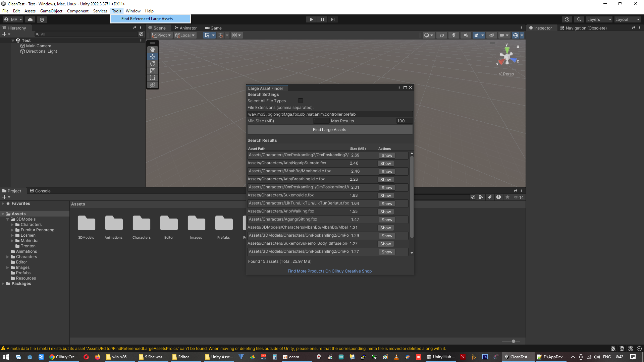
Task: Open the Local handle rotation dropdown
Action: 185,35
